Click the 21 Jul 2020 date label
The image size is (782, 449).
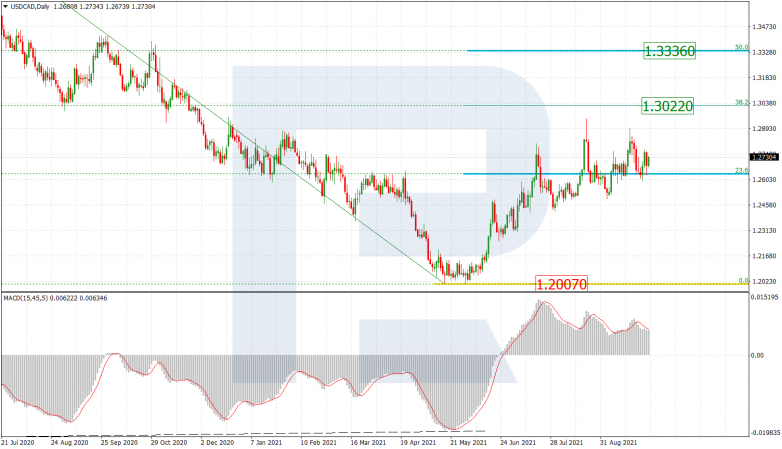[17, 443]
